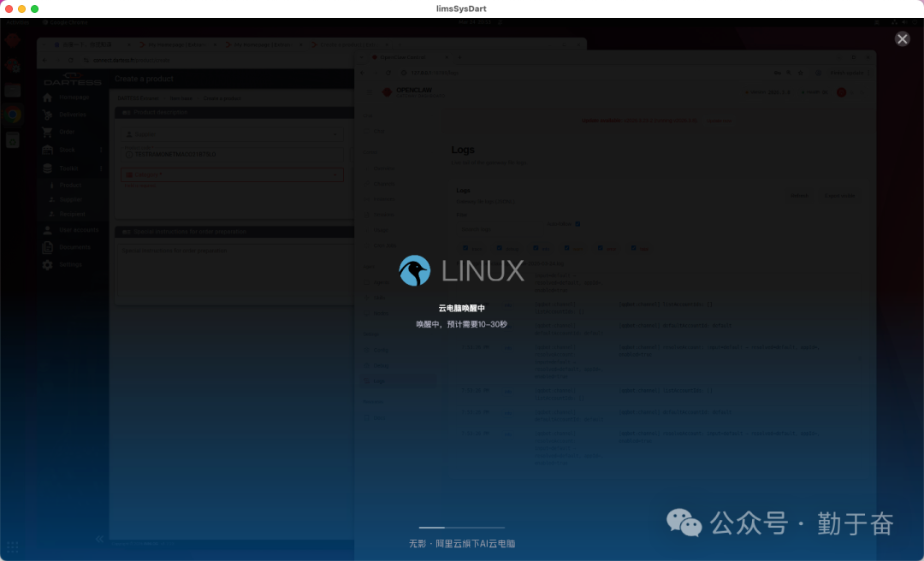The width and height of the screenshot is (924, 561).
Task: Toggle the OpenClaw sidebar hamburger menu
Action: [x=370, y=92]
